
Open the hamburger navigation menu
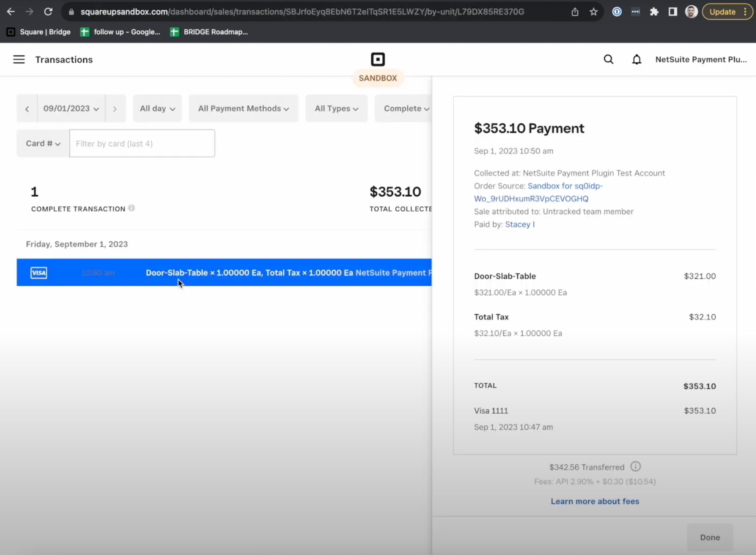pyautogui.click(x=19, y=60)
